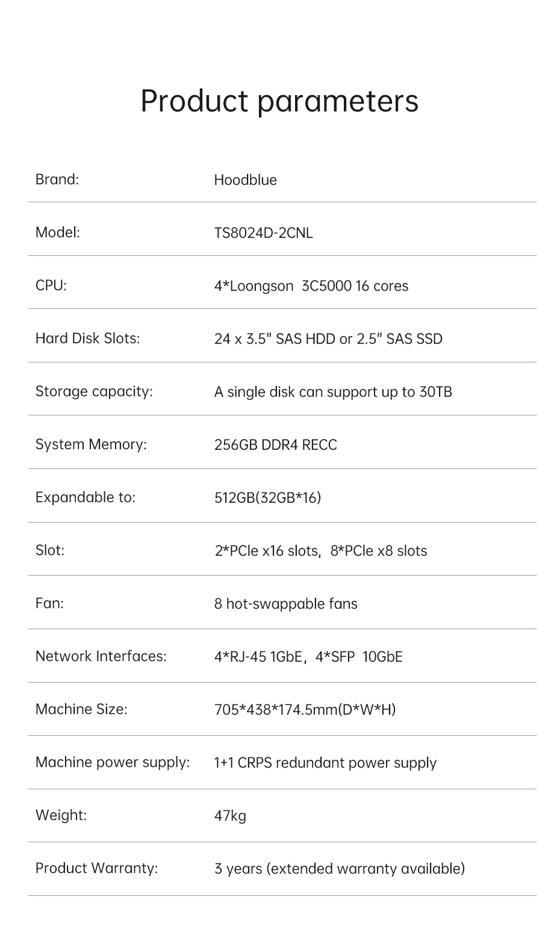Click the Network Interfaces label
The height and width of the screenshot is (935, 560).
101,656
